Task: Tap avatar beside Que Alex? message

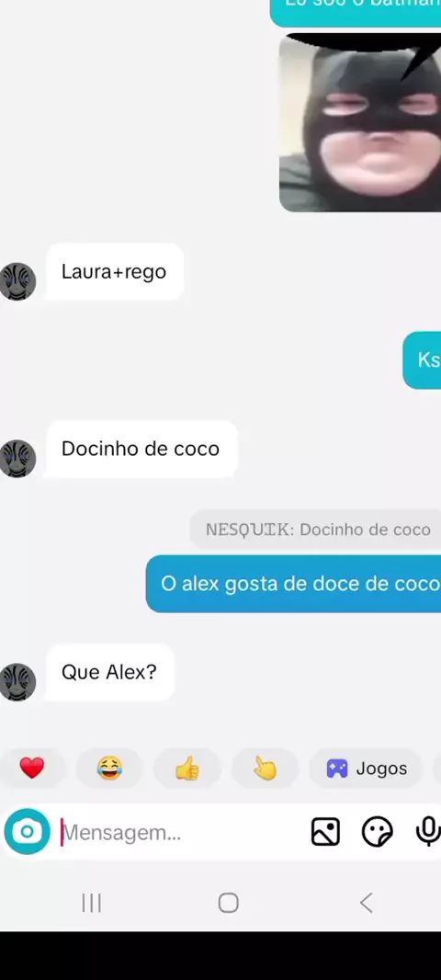Action: click(x=17, y=682)
